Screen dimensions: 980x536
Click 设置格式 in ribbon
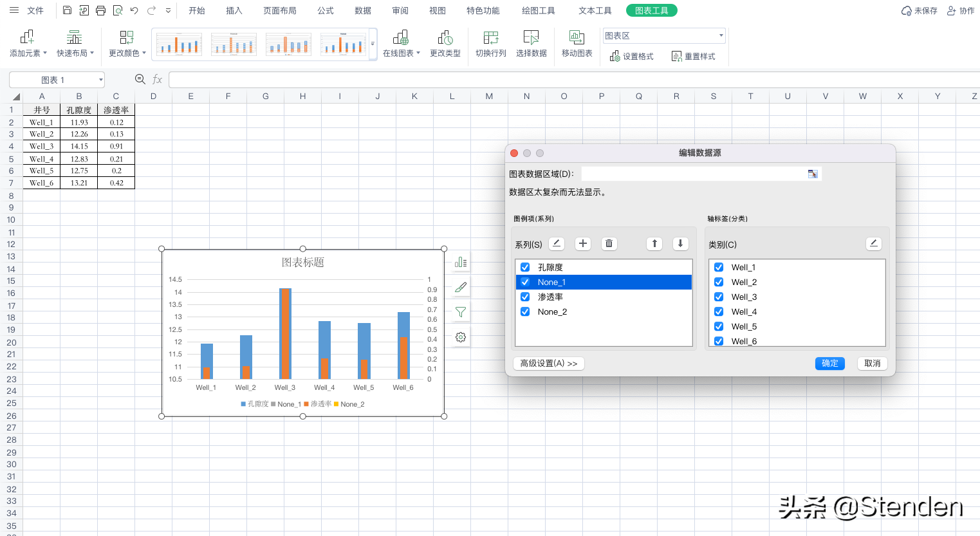point(632,57)
